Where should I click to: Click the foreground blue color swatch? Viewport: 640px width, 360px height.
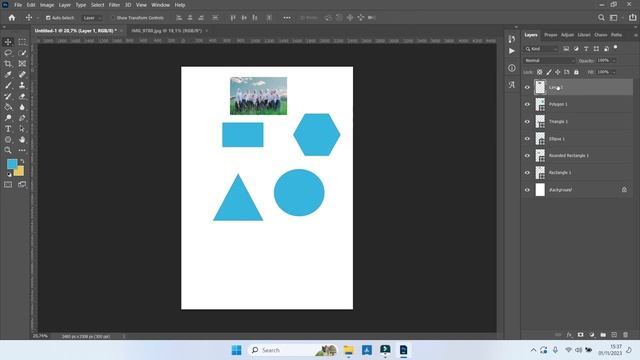(x=12, y=164)
